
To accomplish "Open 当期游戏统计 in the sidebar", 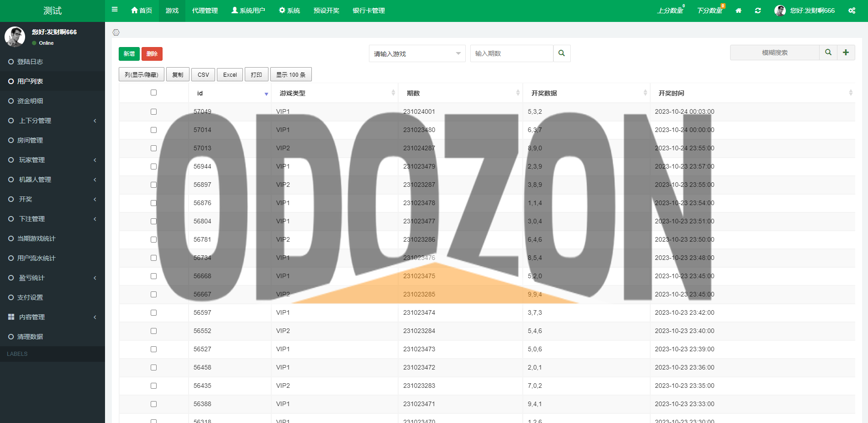I will point(53,238).
